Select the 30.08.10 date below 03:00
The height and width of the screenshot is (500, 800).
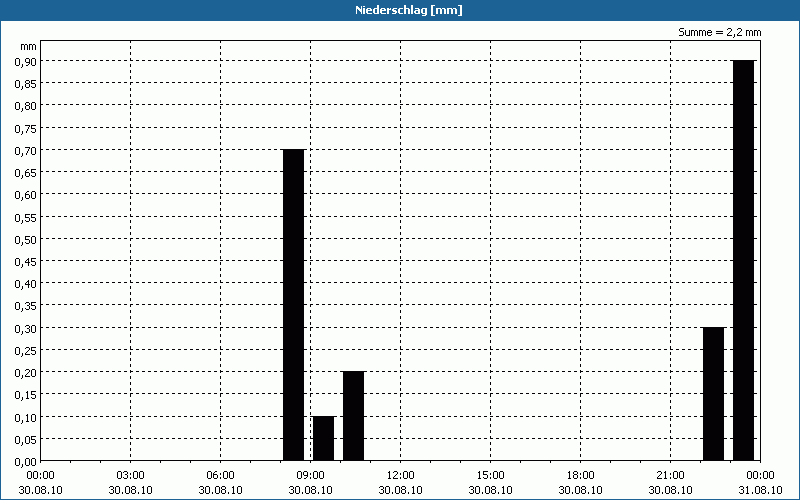pos(131,490)
